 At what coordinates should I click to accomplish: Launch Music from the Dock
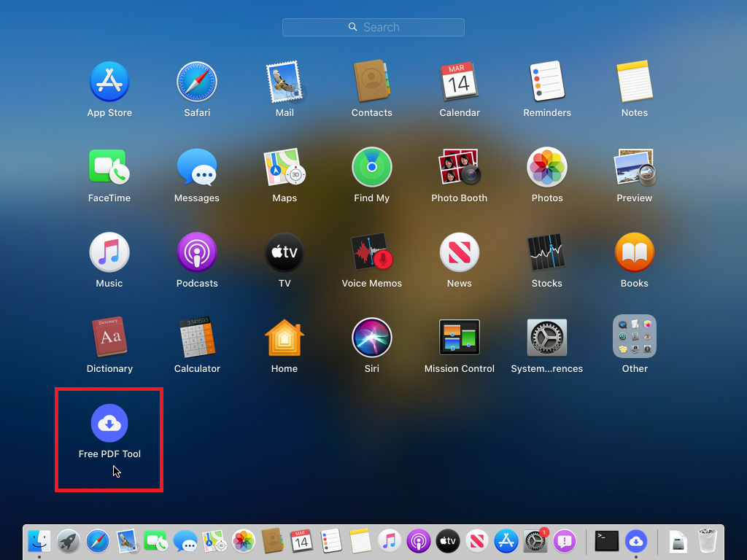389,542
